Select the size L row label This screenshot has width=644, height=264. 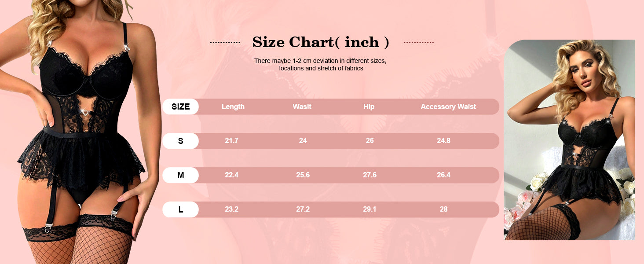181,209
